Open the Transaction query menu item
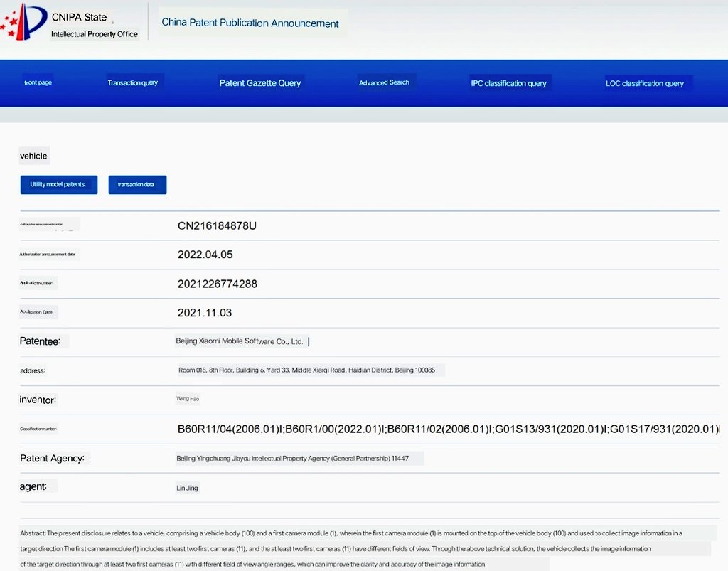 pyautogui.click(x=133, y=82)
